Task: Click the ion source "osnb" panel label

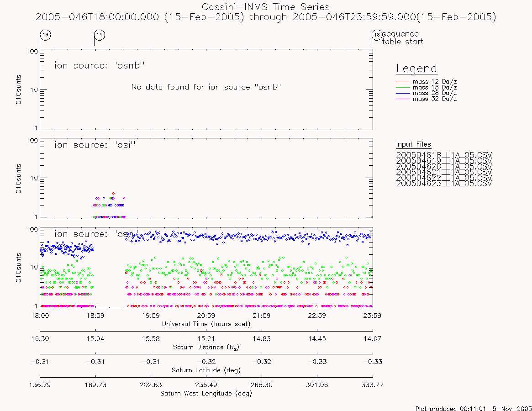Action: tap(100, 65)
